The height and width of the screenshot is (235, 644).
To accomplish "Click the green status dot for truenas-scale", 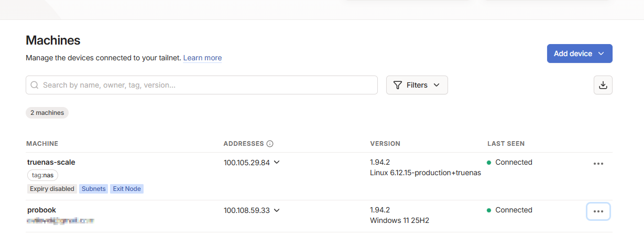I will pyautogui.click(x=489, y=163).
